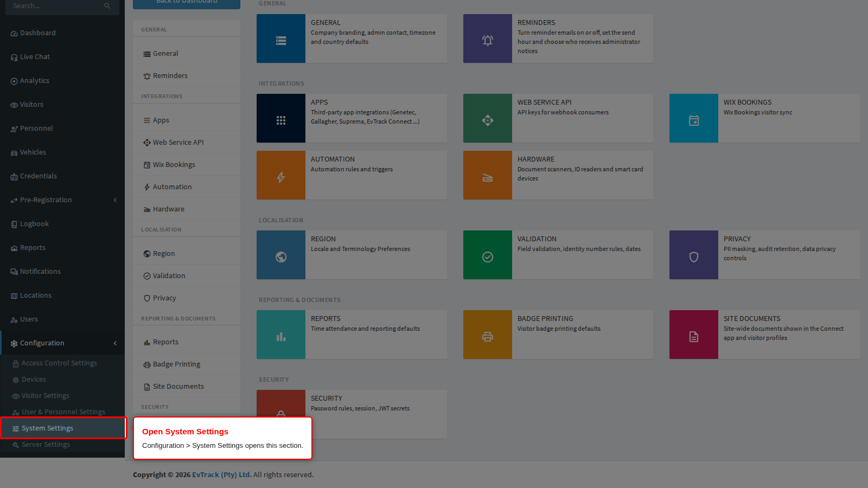Select Web Service API in settings nav
This screenshot has width=868, height=488.
pos(187,143)
